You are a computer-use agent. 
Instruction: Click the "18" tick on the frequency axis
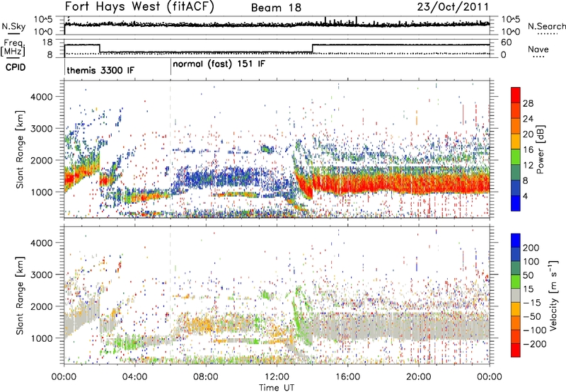coord(47,42)
